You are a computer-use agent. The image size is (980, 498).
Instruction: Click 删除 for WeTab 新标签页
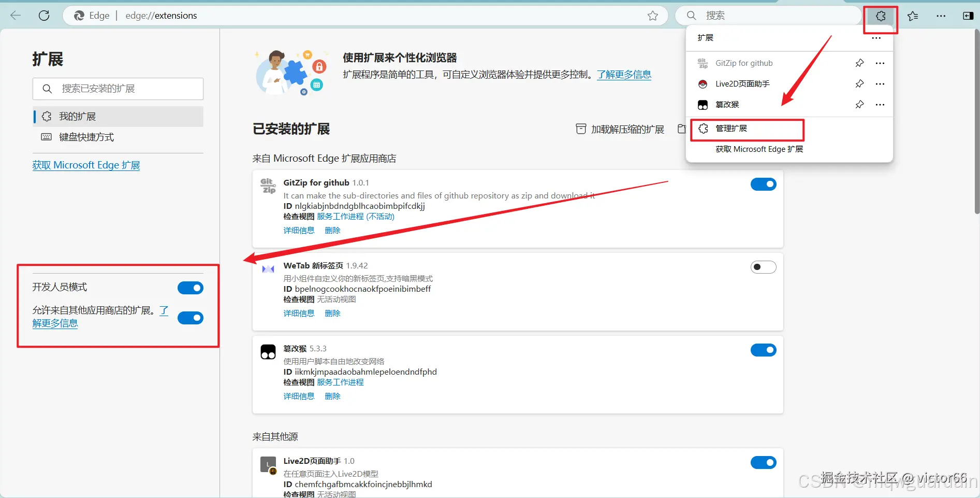pyautogui.click(x=332, y=314)
